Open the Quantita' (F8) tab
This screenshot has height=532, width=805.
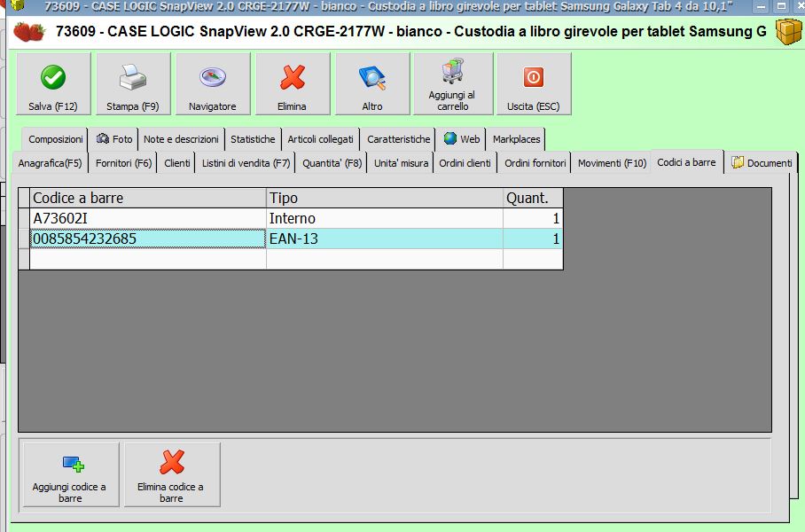tap(332, 163)
